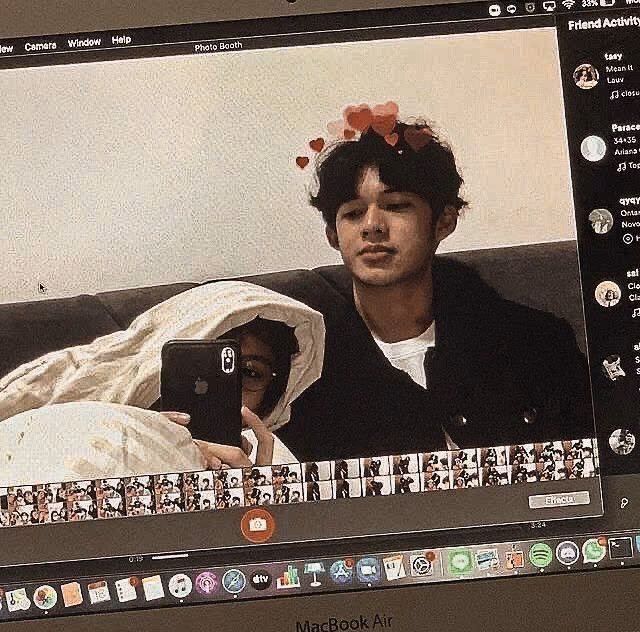Click the Zoom status icon in menu bar

click(495, 10)
